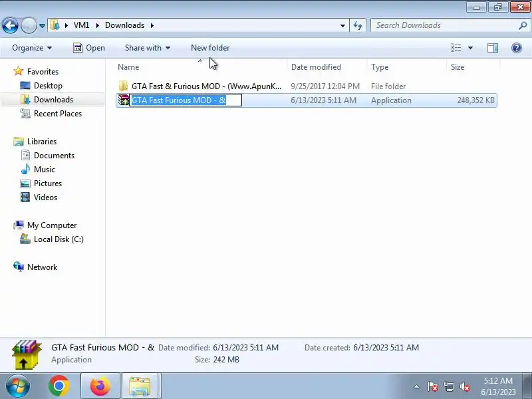Click Windows Explorer taskbar button
This screenshot has width=532, height=399.
140,386
